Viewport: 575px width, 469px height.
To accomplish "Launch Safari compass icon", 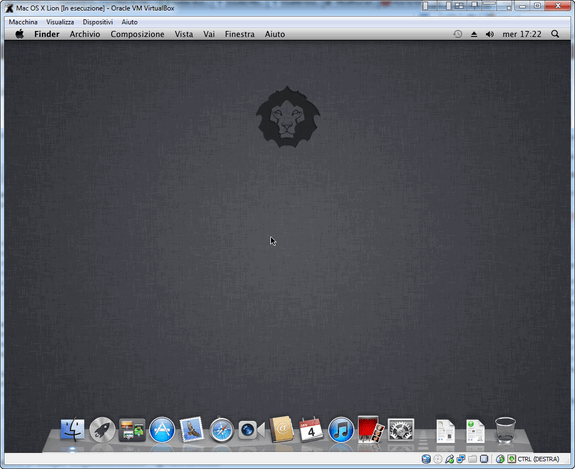I will click(x=221, y=430).
